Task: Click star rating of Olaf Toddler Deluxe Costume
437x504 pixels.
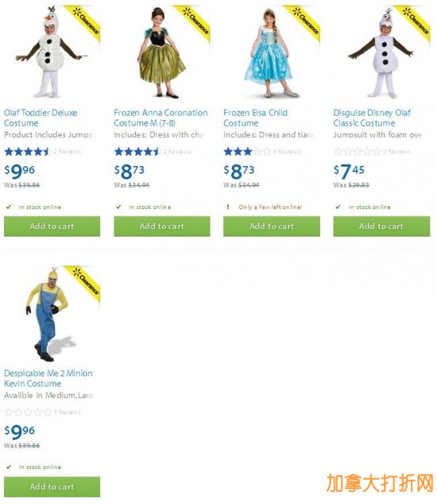Action: [28, 151]
